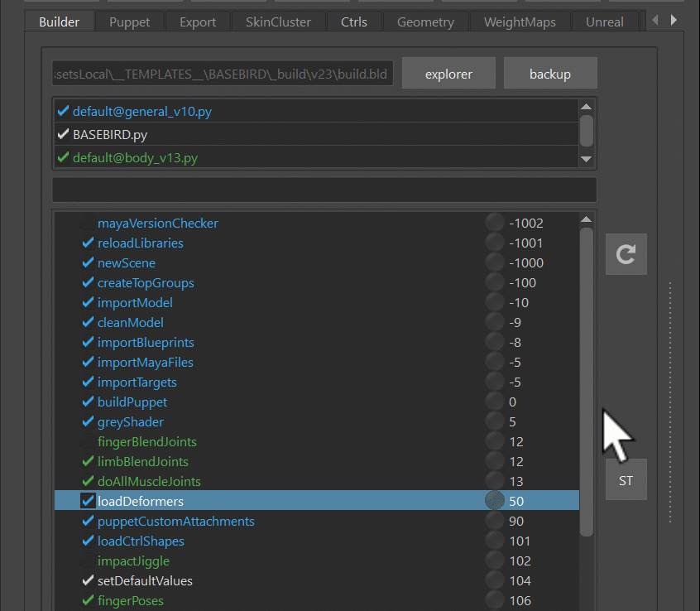Click the build.bld path field
The width and height of the screenshot is (700, 611).
(x=223, y=73)
